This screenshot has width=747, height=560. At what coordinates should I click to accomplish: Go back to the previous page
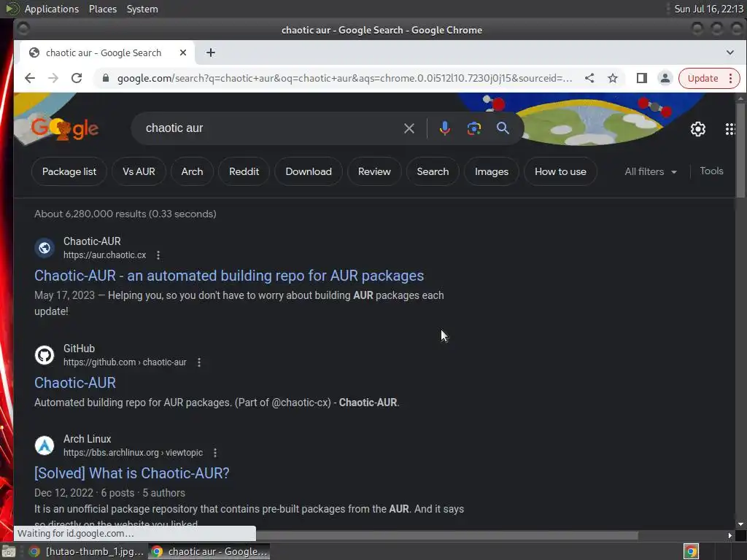(x=29, y=78)
